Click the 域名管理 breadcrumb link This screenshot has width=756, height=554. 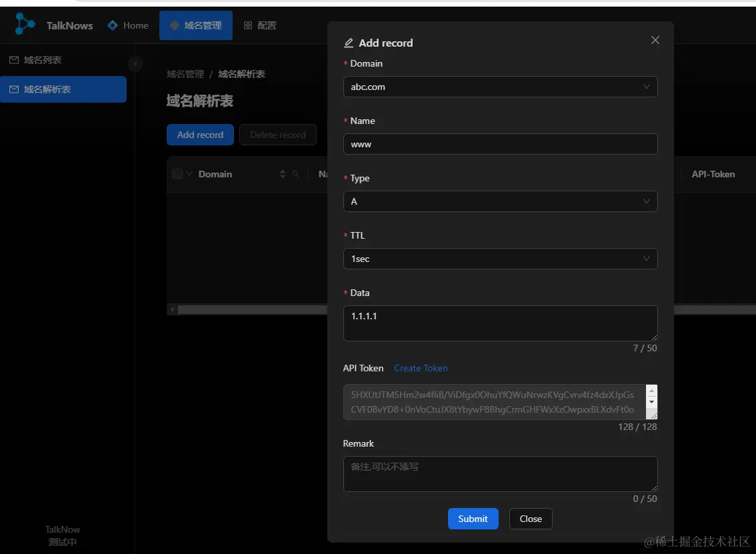(x=185, y=74)
